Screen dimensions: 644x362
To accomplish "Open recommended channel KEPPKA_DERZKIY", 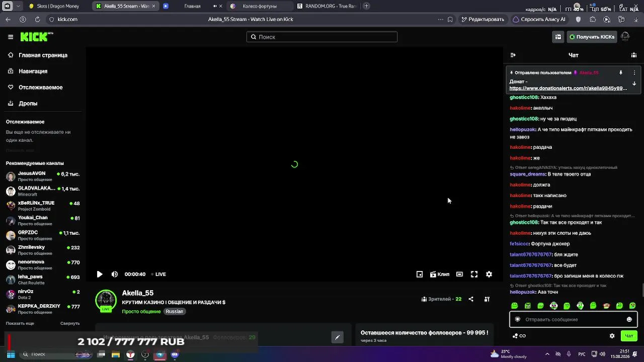I will (x=43, y=309).
